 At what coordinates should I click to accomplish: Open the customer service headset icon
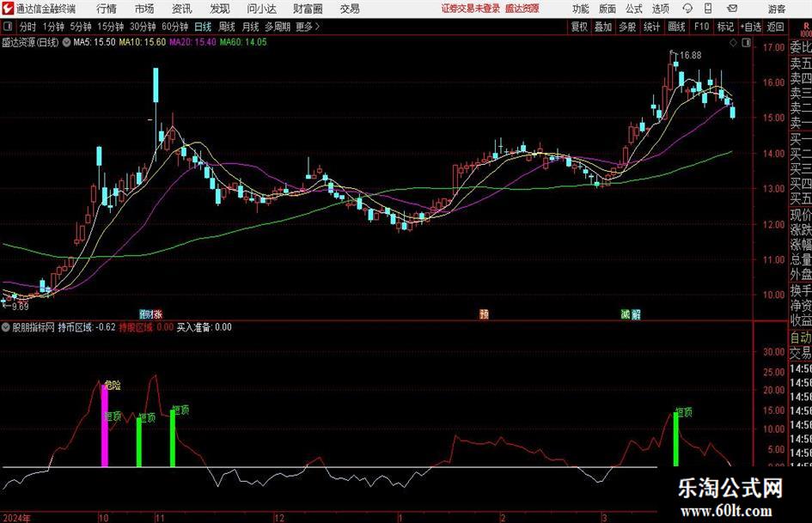(x=687, y=9)
